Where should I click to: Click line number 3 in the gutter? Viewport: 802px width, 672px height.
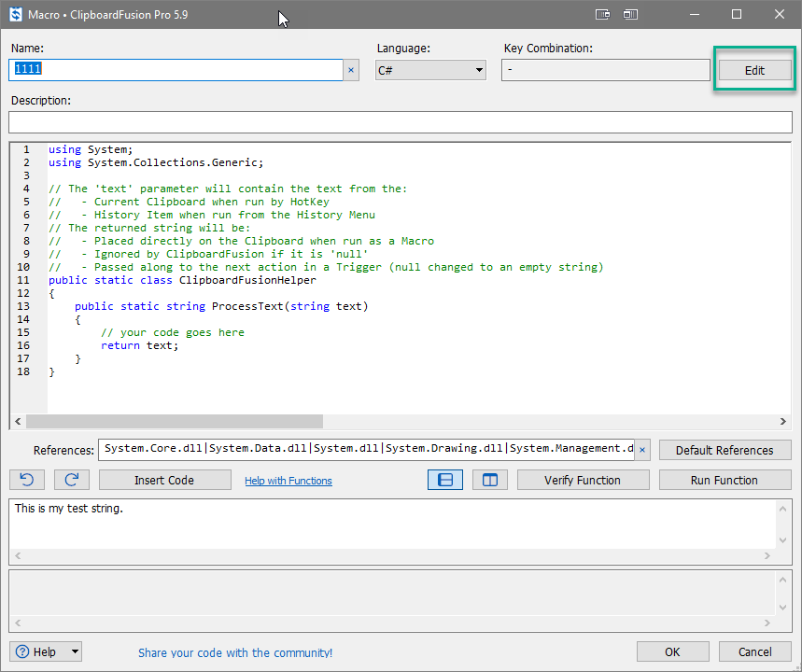[x=26, y=175]
